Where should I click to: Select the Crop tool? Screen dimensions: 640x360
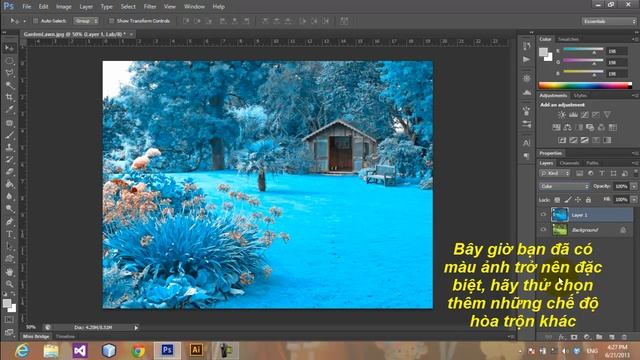tap(9, 98)
